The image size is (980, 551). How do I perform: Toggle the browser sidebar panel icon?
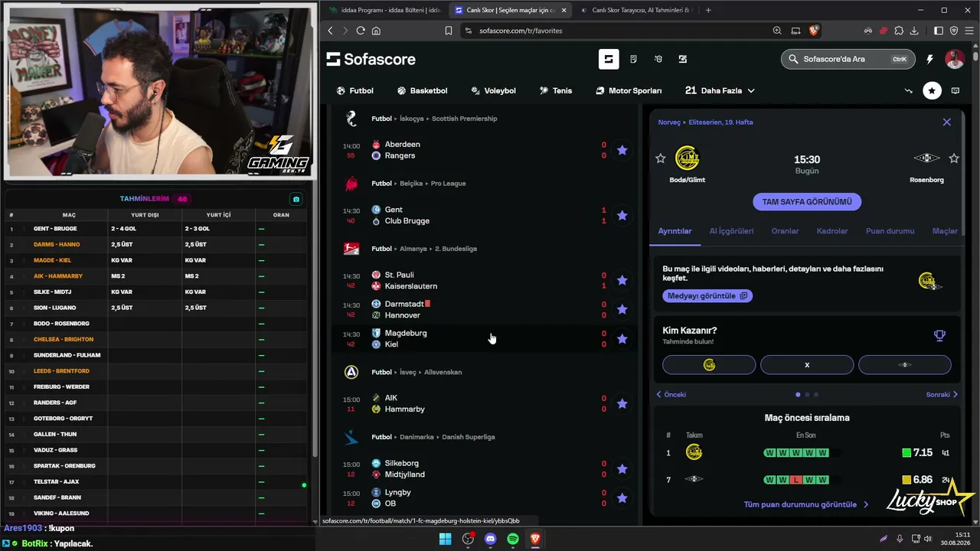(939, 31)
